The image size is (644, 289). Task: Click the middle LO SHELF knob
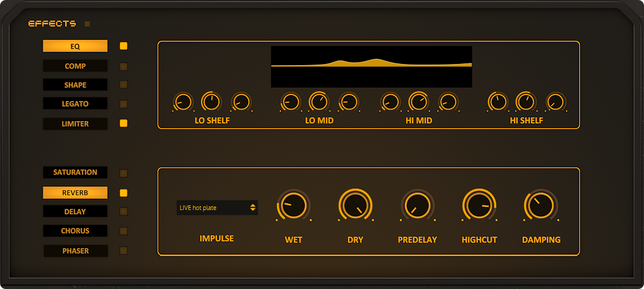click(x=211, y=102)
